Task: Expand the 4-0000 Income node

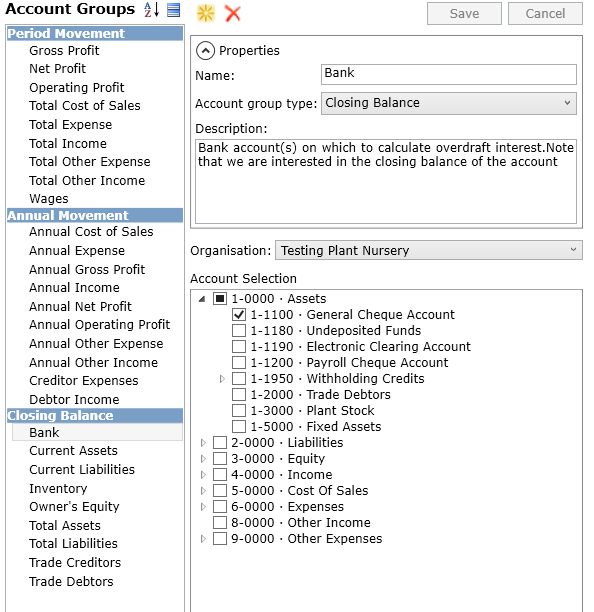Action: click(x=203, y=475)
